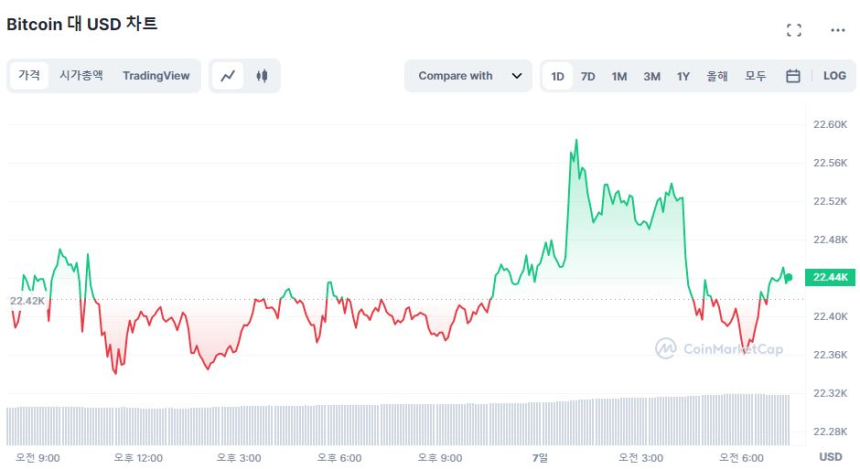The height and width of the screenshot is (469, 860).
Task: Show the 1Y time range
Action: (683, 76)
